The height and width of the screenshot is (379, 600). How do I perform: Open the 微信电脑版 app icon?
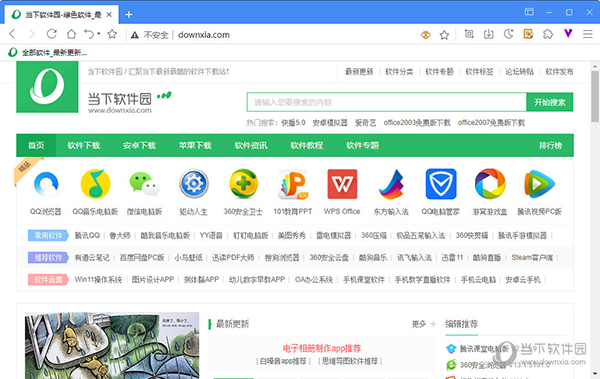145,184
